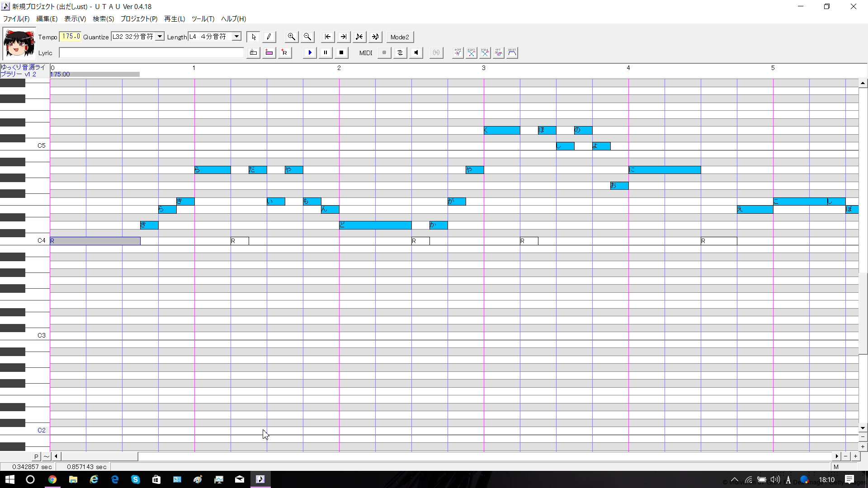
Task: Toggle the Mode2 button
Action: tap(400, 37)
